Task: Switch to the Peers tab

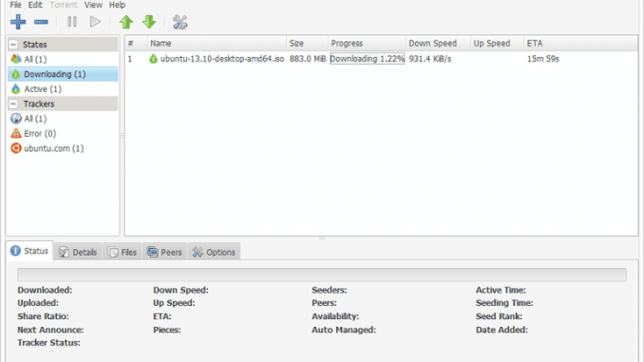Action: [164, 252]
